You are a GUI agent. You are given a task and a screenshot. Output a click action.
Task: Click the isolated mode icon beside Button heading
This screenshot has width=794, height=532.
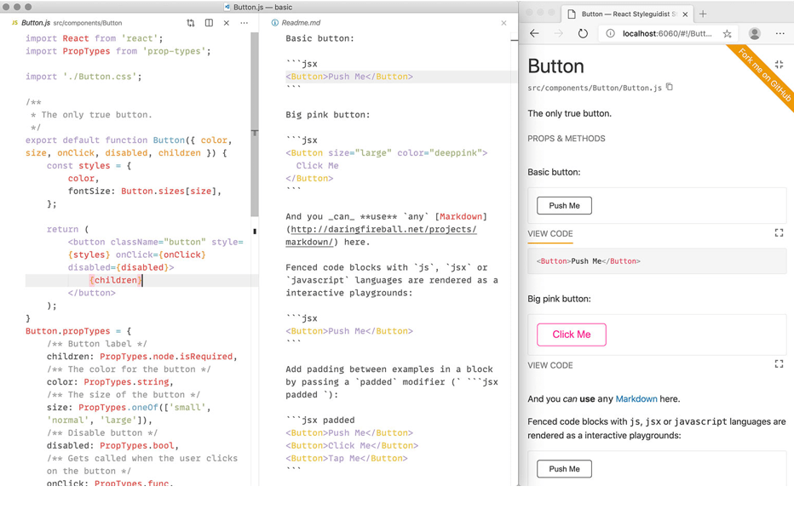[779, 64]
